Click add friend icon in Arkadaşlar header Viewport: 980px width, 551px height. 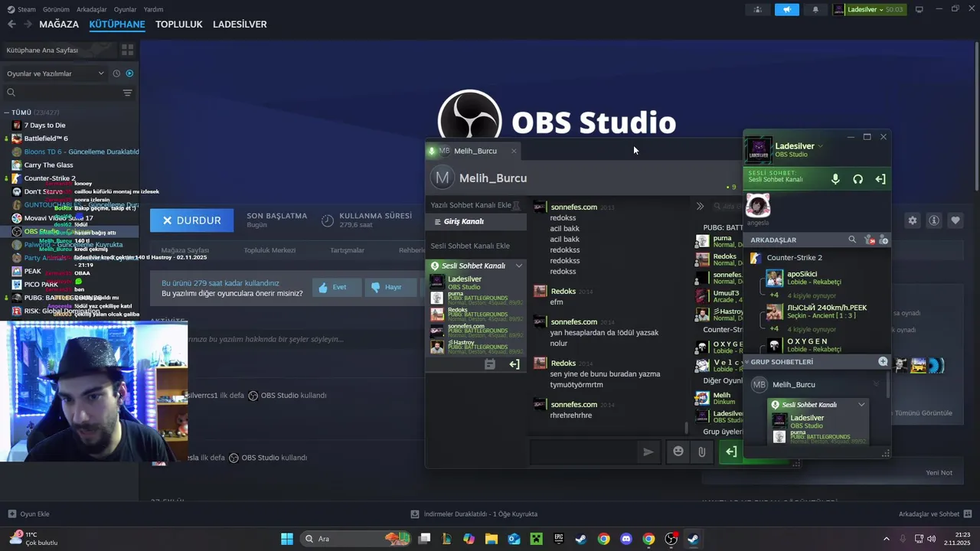pos(884,240)
